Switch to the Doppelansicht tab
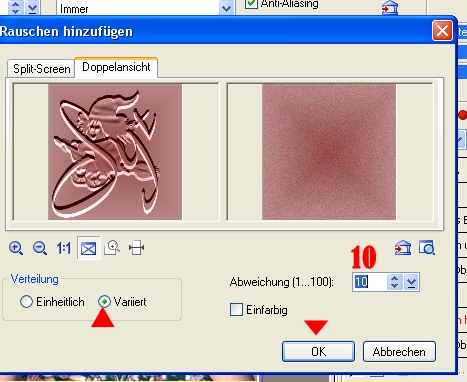The image size is (467, 382). click(x=116, y=67)
